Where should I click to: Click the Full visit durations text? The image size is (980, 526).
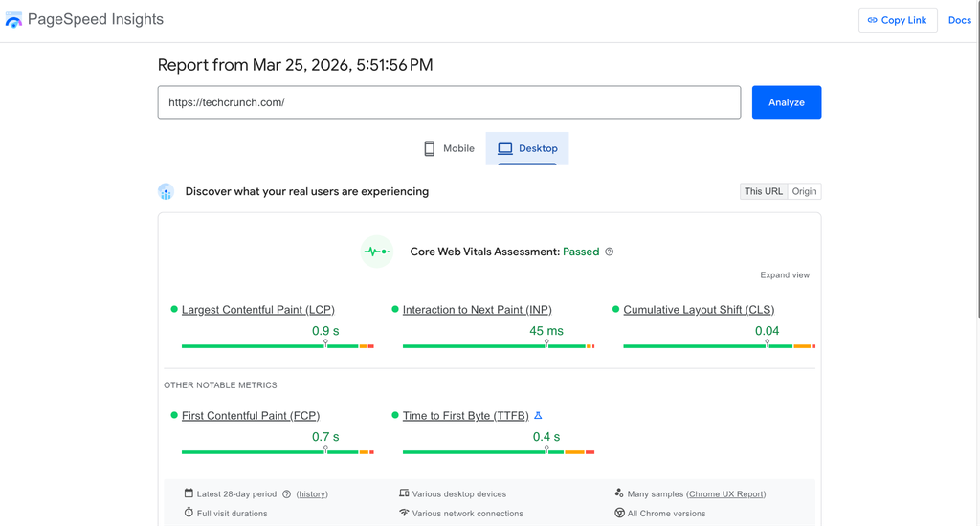(x=232, y=514)
